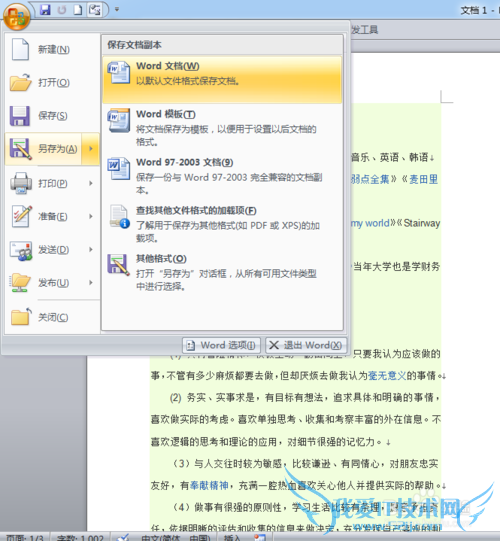Screen dimensions: 500x541
Task: Click the 麦田里 link in the document
Action: pos(423,179)
